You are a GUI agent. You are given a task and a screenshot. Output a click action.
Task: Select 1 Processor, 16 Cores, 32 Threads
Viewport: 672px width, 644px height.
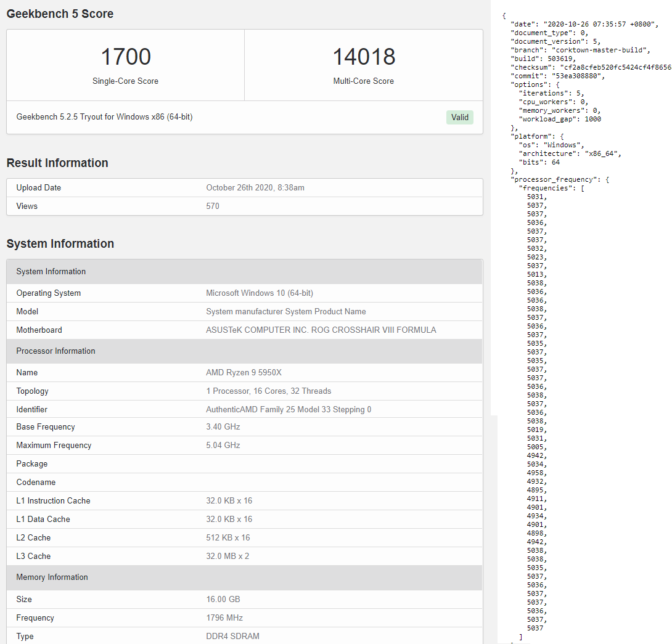pos(269,391)
